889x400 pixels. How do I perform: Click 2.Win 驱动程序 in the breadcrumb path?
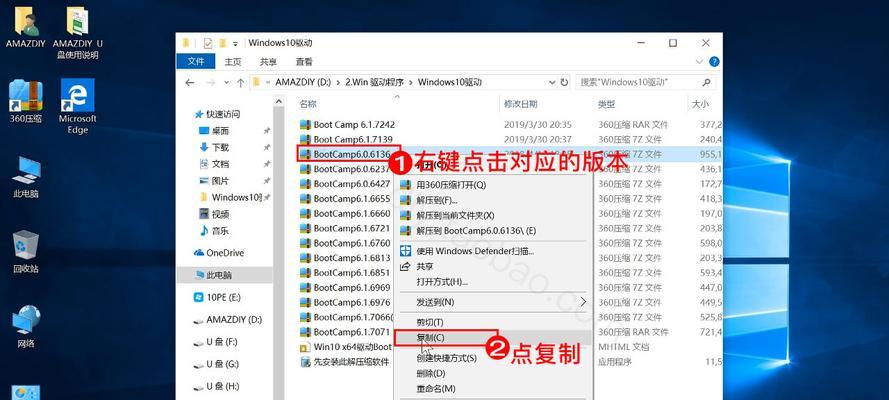coord(375,82)
